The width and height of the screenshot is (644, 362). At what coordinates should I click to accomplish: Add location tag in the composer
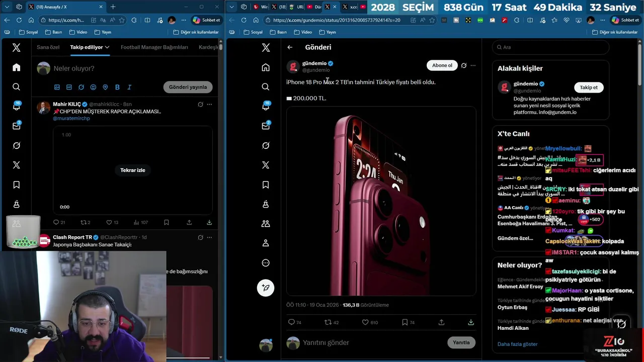pos(105,87)
